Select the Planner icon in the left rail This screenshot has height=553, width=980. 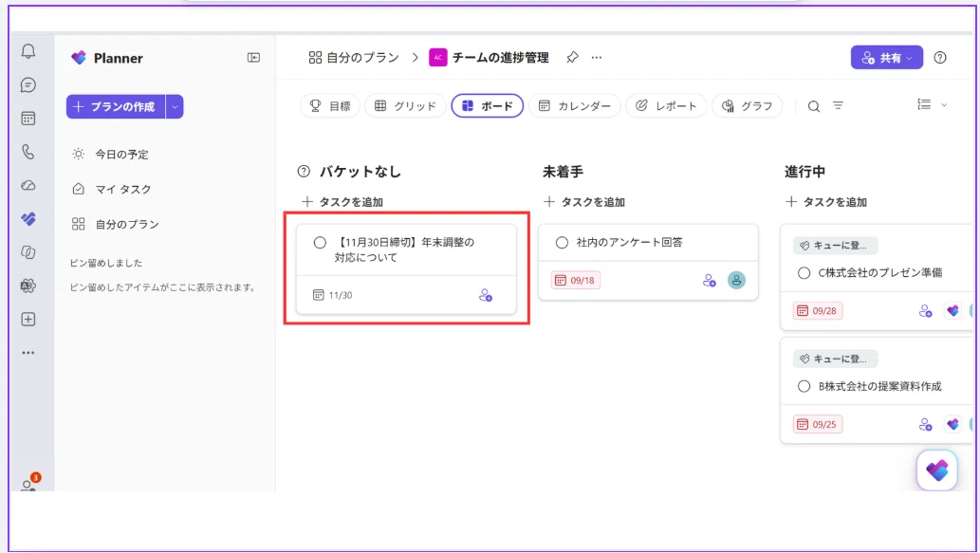(28, 219)
